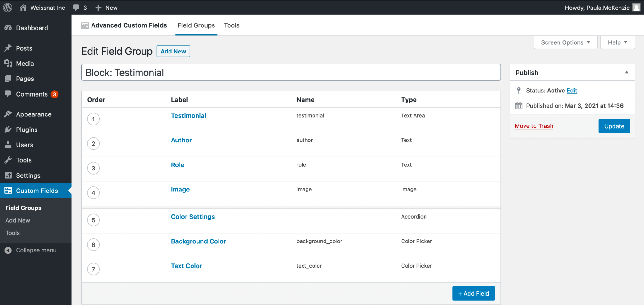Select the Field Groups tab
Viewport: 644px width, 305px height.
point(196,25)
